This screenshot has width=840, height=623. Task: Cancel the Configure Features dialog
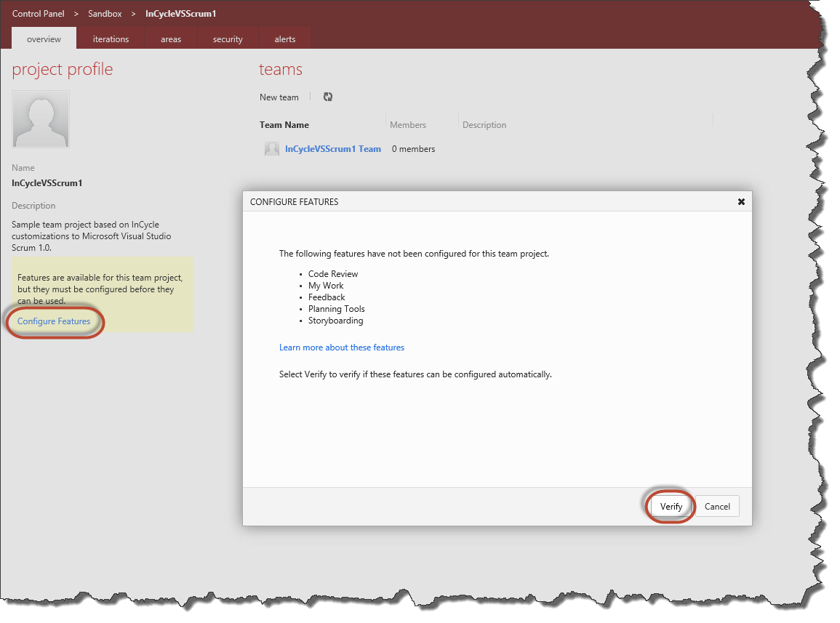click(x=717, y=506)
